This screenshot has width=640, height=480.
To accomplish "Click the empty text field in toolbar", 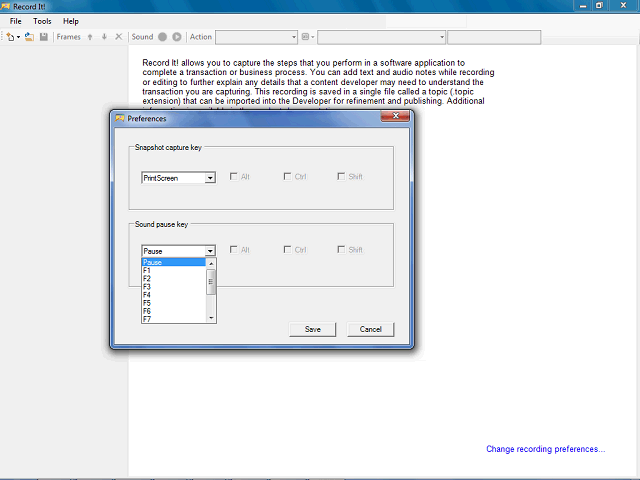I will tap(494, 37).
